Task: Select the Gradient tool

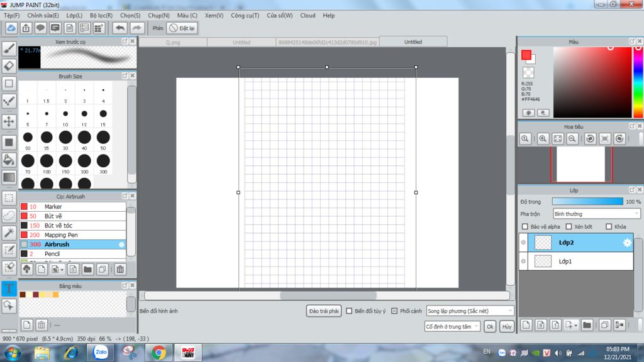Action: click(9, 177)
